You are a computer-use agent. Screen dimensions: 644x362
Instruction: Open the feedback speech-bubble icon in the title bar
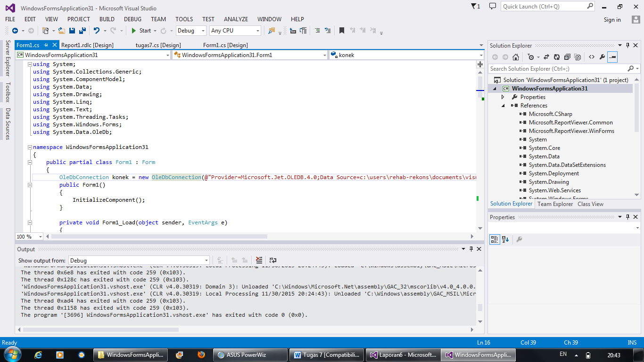click(x=493, y=6)
